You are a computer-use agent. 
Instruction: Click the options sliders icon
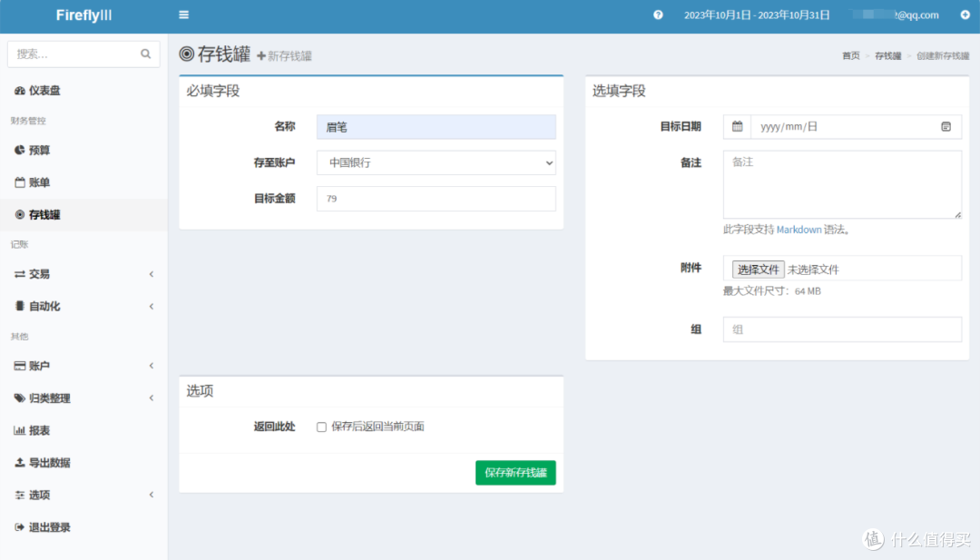19,495
